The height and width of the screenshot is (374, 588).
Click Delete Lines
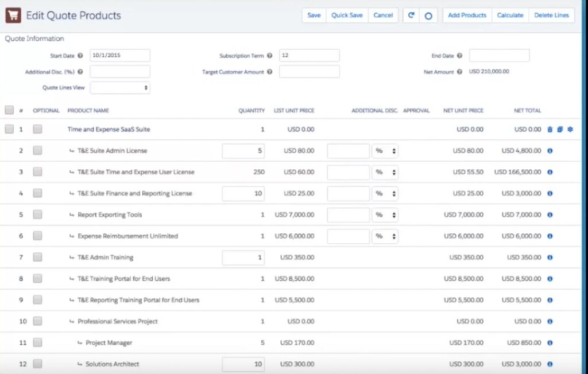click(x=552, y=15)
